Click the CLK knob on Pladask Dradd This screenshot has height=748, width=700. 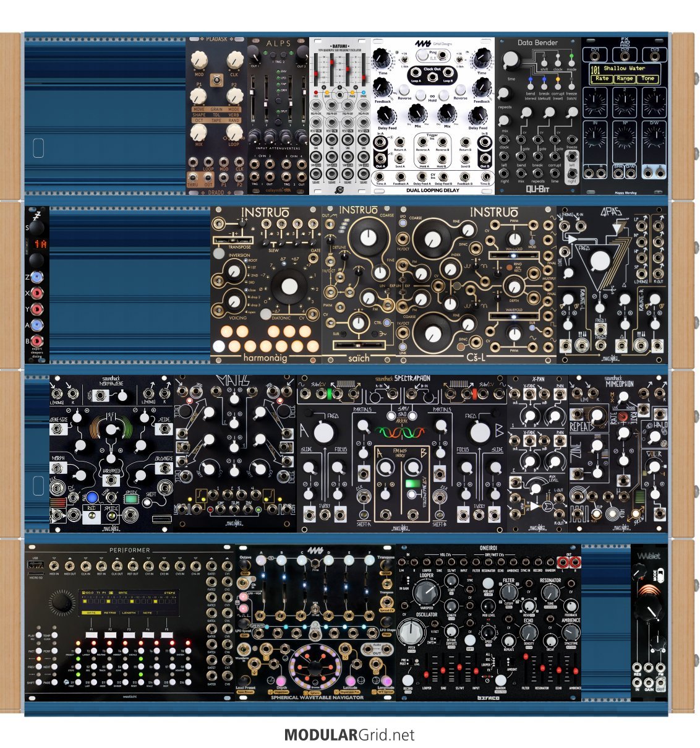235,61
